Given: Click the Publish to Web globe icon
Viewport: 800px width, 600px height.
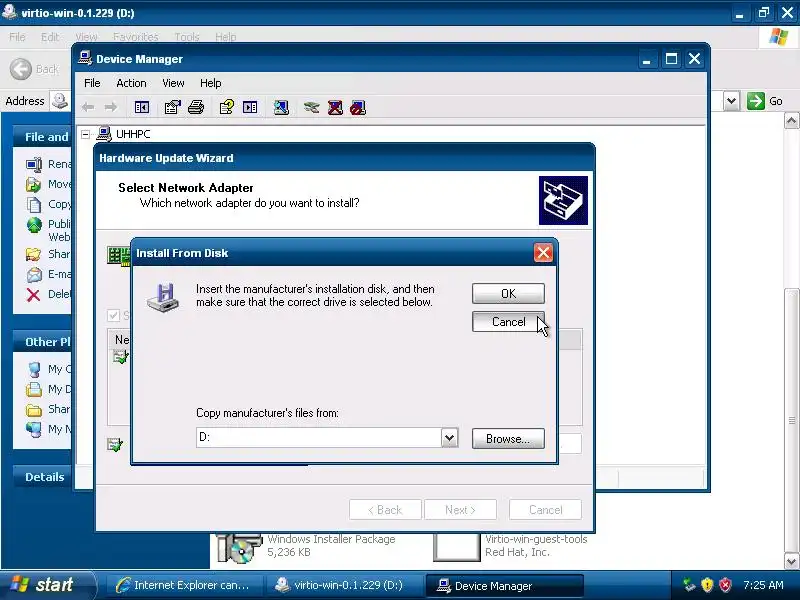Looking at the screenshot, I should click(34, 224).
